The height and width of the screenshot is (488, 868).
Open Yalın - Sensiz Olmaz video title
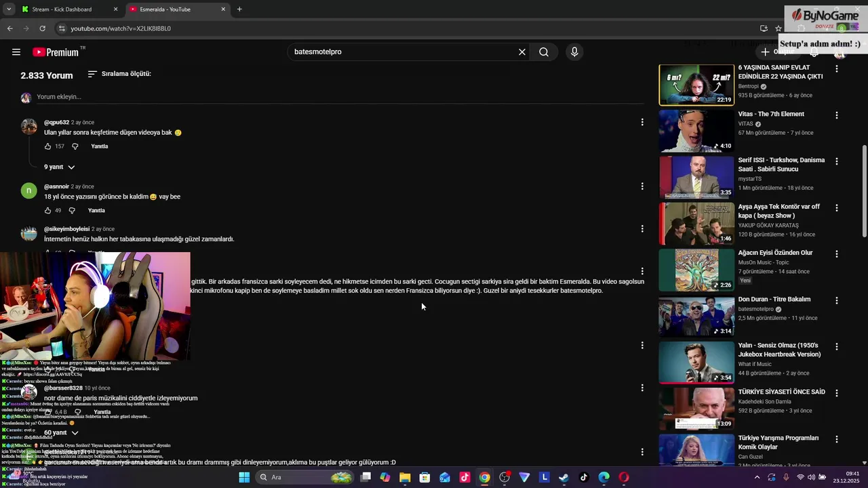(x=779, y=350)
